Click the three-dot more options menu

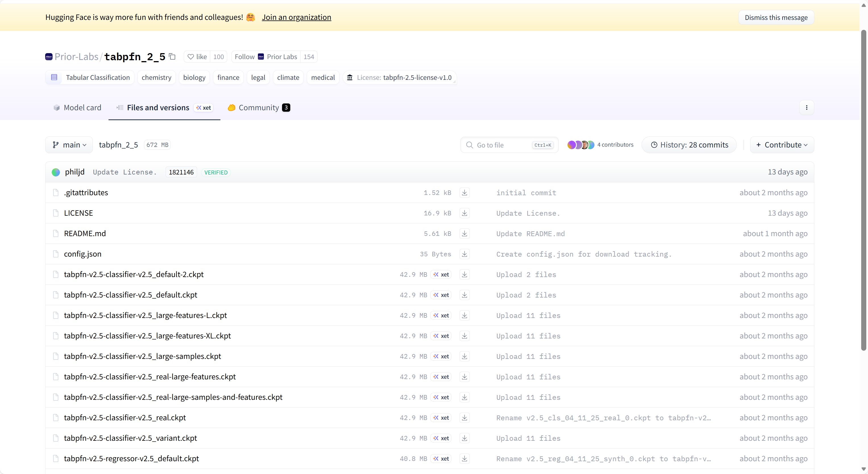(x=806, y=107)
